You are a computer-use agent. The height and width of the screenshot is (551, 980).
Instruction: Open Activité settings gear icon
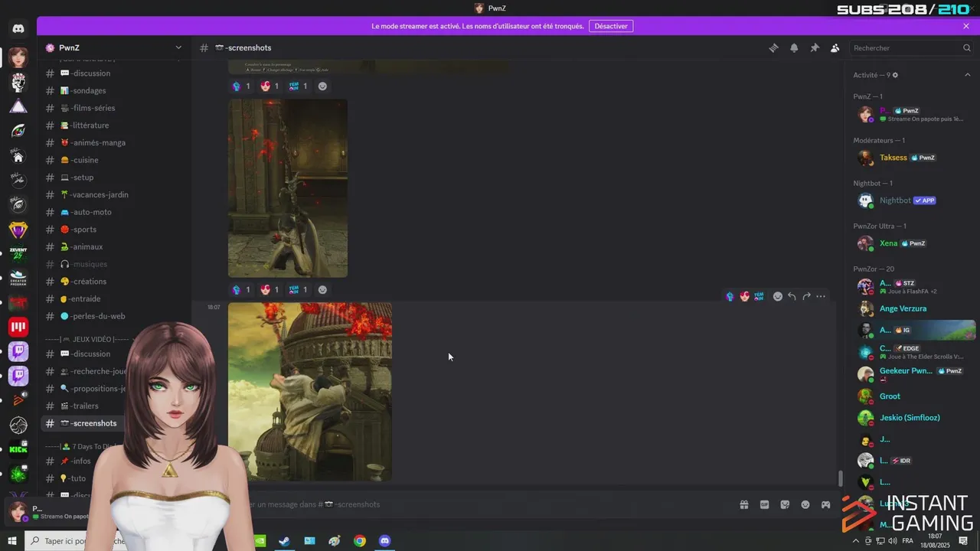tap(895, 75)
